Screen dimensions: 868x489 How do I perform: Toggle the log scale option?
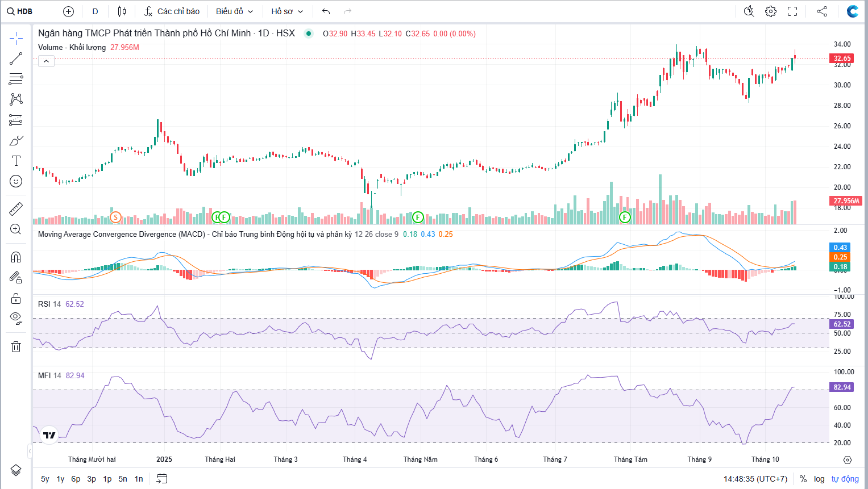click(819, 479)
